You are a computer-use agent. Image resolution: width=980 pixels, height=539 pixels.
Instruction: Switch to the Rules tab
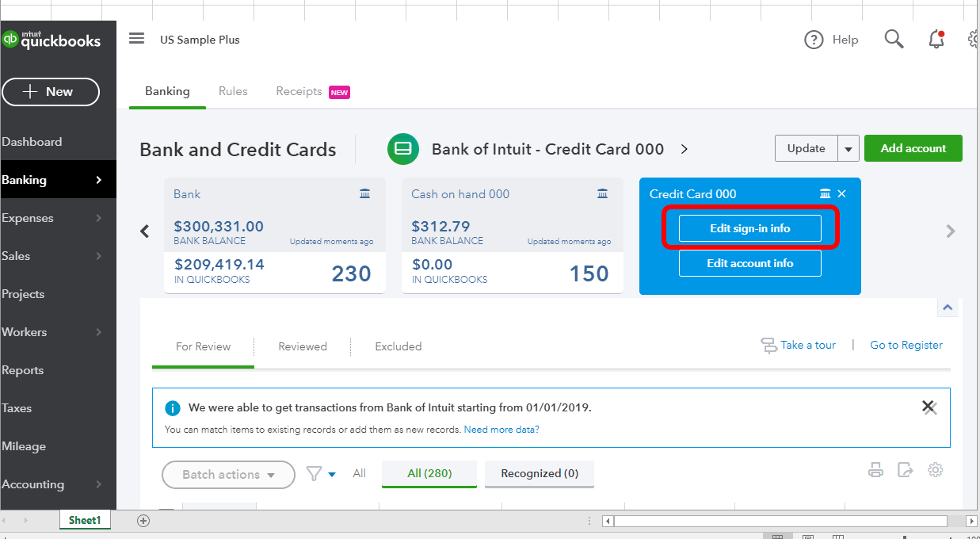point(233,90)
